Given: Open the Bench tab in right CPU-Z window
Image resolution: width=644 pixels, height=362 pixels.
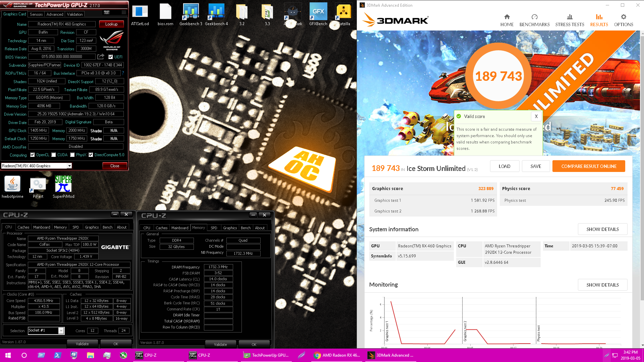Looking at the screenshot, I should pyautogui.click(x=246, y=228).
